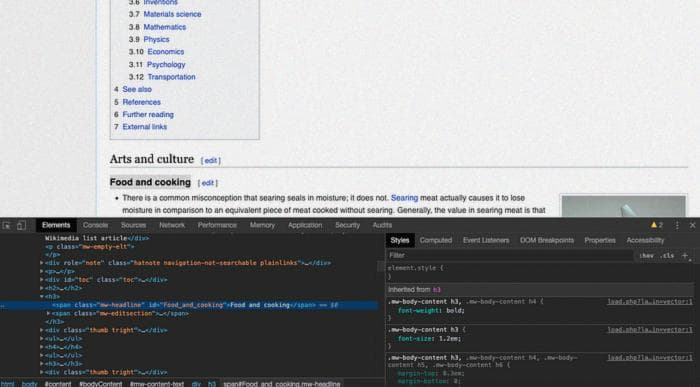
Task: Expand the collapsed p node
Action: [x=42, y=271]
